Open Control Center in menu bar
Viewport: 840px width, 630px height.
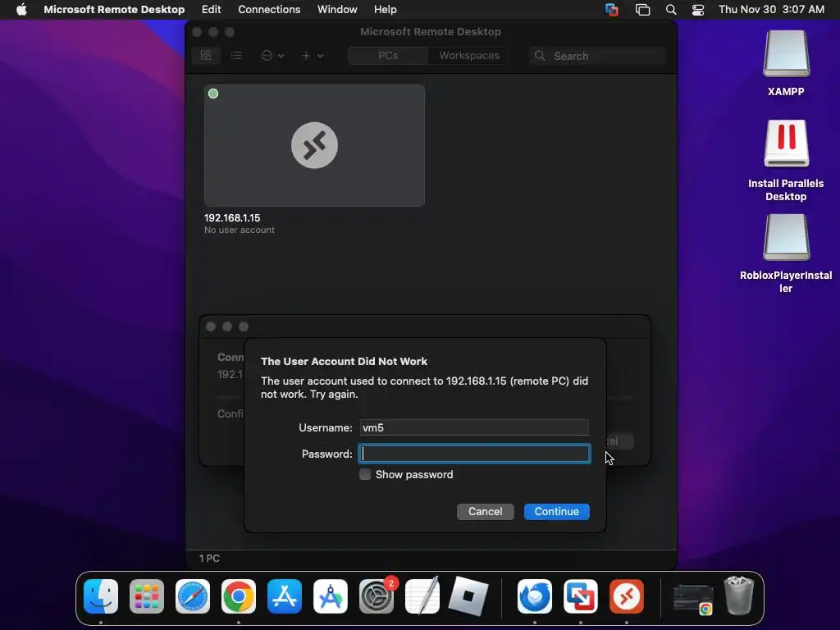tap(698, 10)
